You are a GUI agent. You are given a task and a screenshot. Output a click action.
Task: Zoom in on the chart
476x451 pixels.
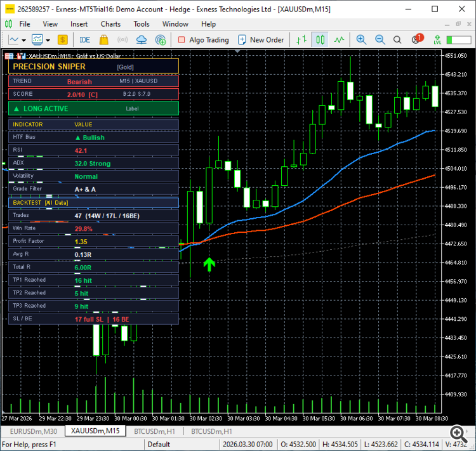pos(361,40)
